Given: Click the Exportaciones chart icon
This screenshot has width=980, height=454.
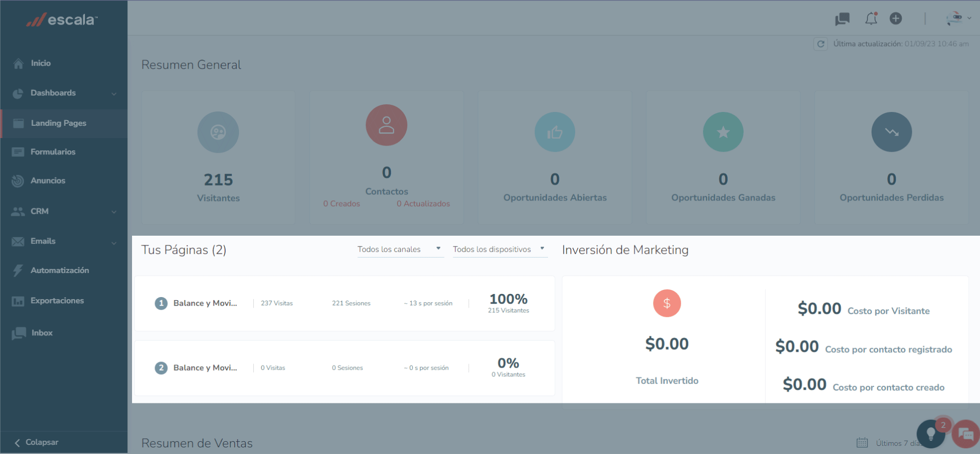Looking at the screenshot, I should point(18,301).
